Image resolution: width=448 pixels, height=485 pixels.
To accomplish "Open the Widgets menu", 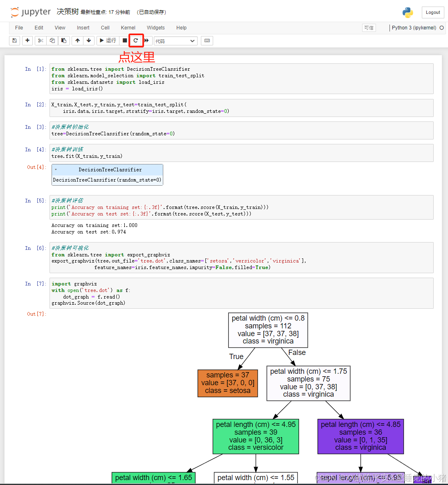I will tap(155, 28).
